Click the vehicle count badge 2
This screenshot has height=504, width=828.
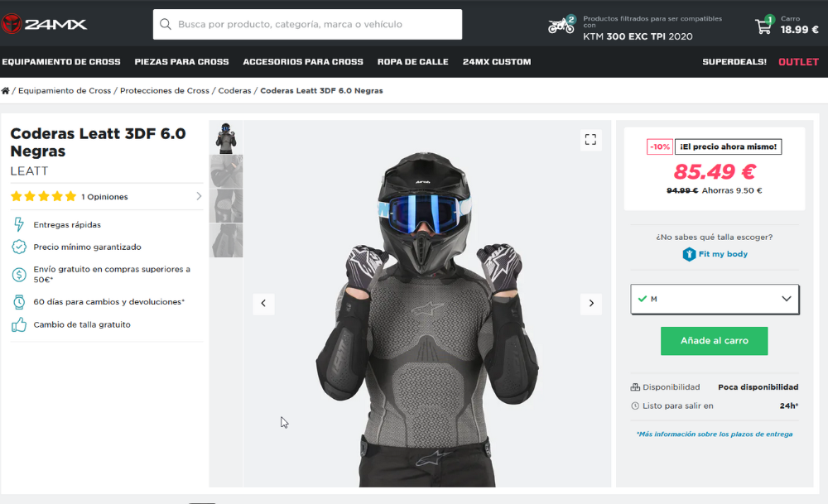[570, 20]
